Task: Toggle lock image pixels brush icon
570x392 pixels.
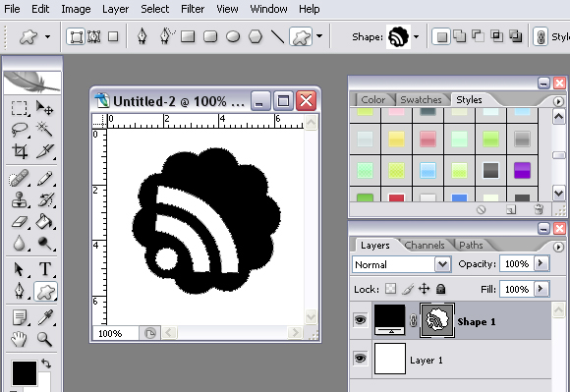Action: pyautogui.click(x=408, y=289)
